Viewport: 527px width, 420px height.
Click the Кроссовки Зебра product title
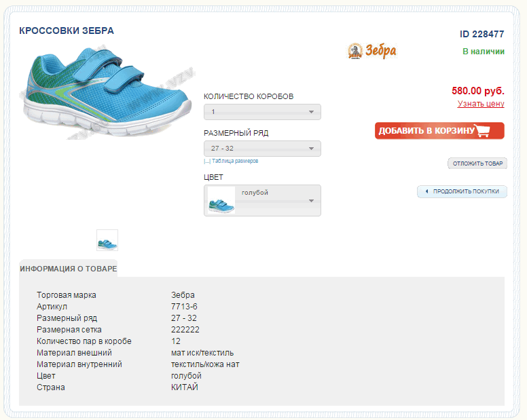pyautogui.click(x=67, y=31)
